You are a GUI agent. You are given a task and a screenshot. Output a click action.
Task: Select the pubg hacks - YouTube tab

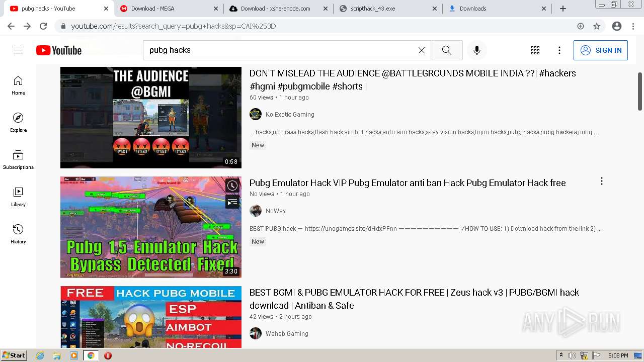[x=59, y=9]
